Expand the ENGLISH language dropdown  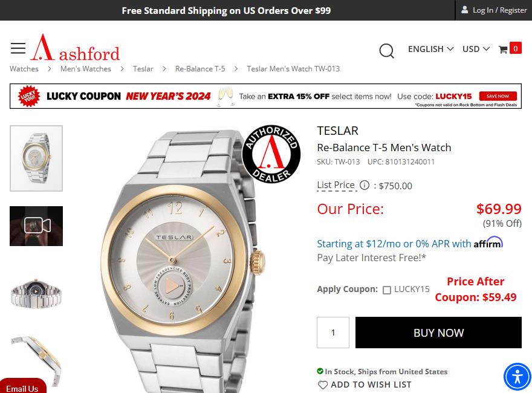pyautogui.click(x=430, y=49)
